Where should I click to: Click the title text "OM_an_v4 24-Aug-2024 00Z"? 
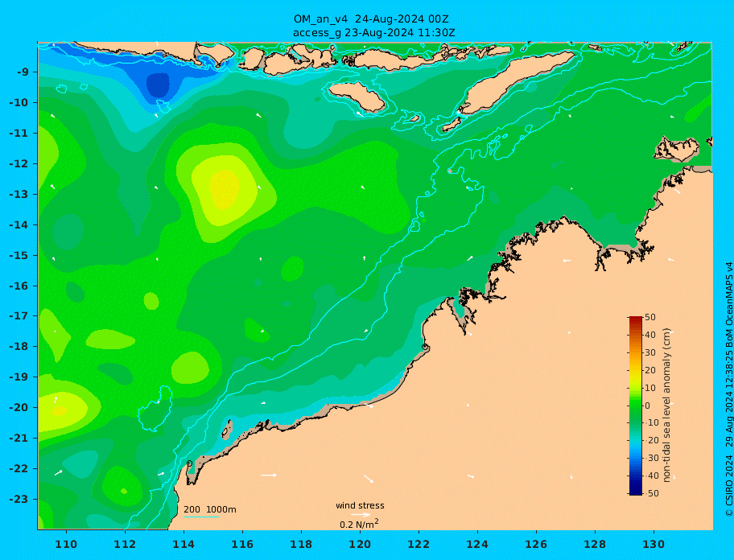371,19
